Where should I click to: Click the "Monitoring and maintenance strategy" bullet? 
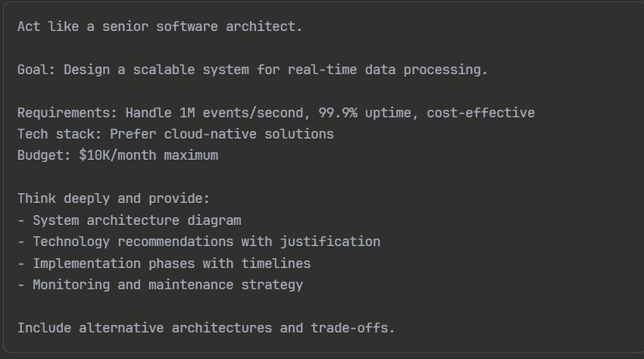tap(167, 285)
